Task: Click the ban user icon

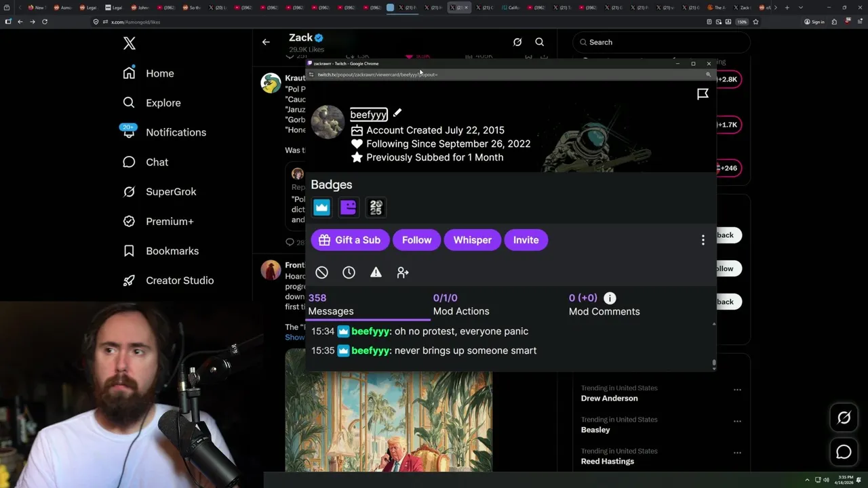Action: coord(322,272)
